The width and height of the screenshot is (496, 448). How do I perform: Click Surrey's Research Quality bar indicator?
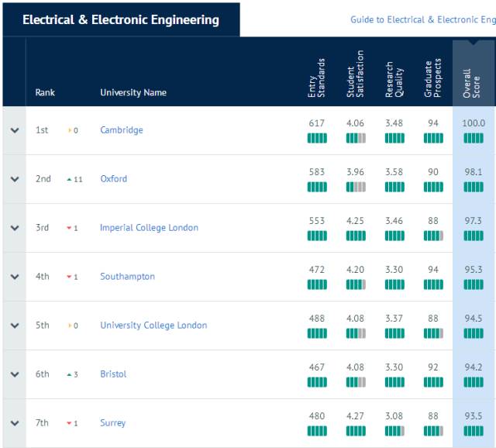pyautogui.click(x=394, y=431)
